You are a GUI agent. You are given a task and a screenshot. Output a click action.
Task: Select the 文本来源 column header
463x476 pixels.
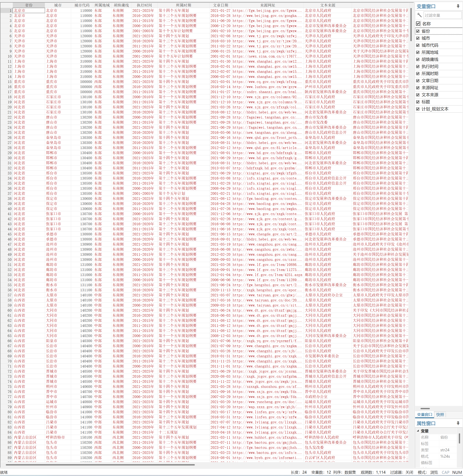pos(328,5)
